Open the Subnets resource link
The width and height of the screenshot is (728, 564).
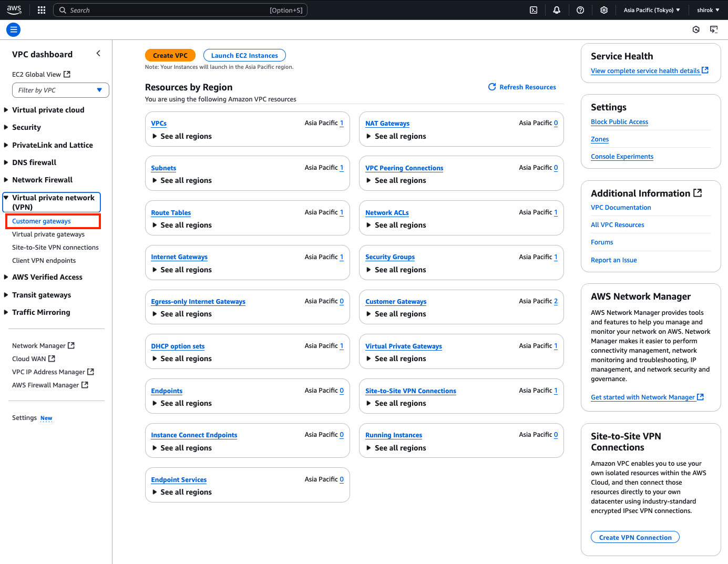tap(163, 168)
